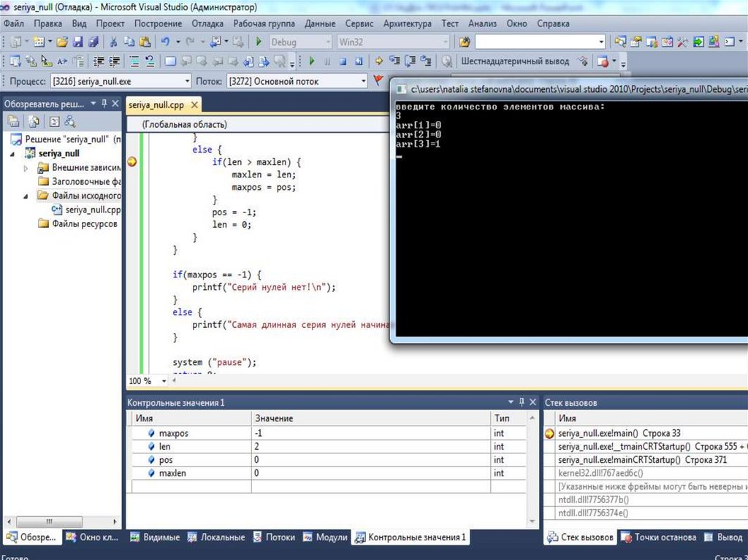The width and height of the screenshot is (748, 560).
Task: Click the Paste clipboard toolbar icon
Action: click(x=144, y=42)
